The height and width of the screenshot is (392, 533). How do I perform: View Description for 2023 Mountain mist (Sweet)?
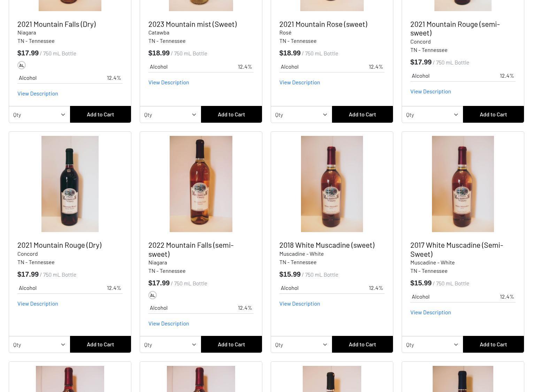[169, 82]
